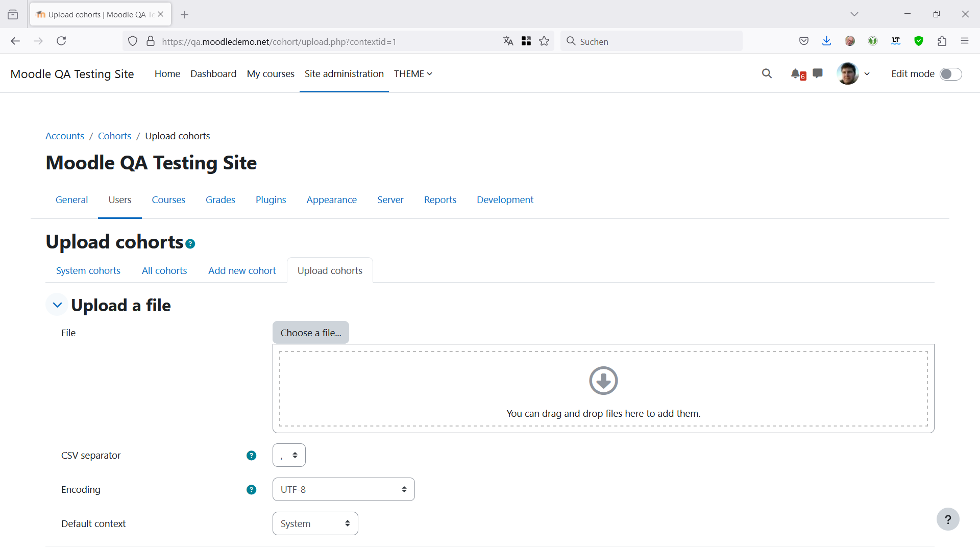Click the browser forward arrow
The width and height of the screenshot is (980, 551).
(38, 41)
